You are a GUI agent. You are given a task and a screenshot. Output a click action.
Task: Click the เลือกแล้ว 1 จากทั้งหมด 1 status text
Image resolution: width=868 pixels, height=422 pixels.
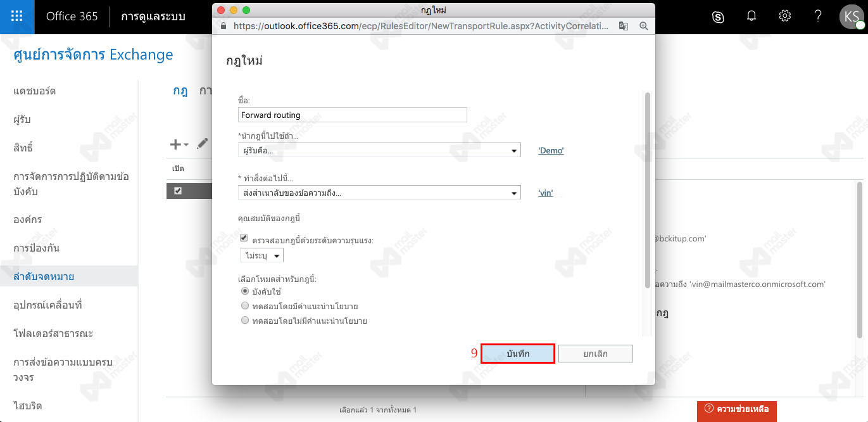[x=378, y=410]
